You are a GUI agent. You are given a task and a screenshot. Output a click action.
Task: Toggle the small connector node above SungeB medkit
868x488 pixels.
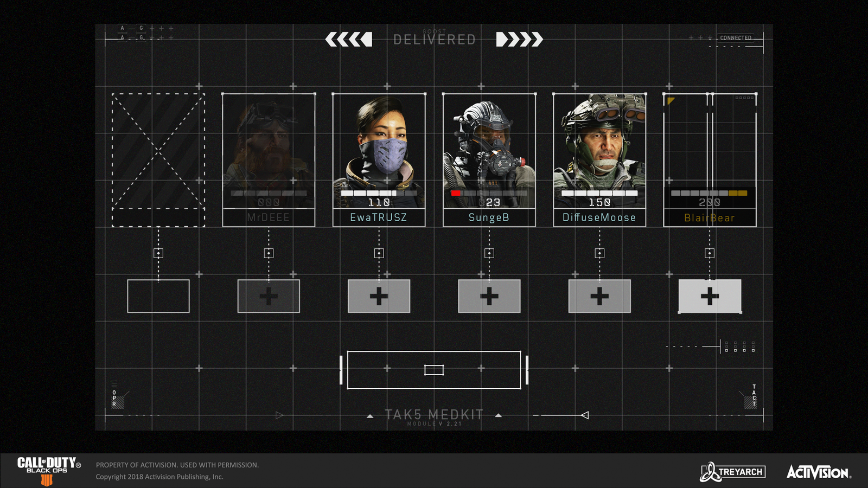[489, 253]
